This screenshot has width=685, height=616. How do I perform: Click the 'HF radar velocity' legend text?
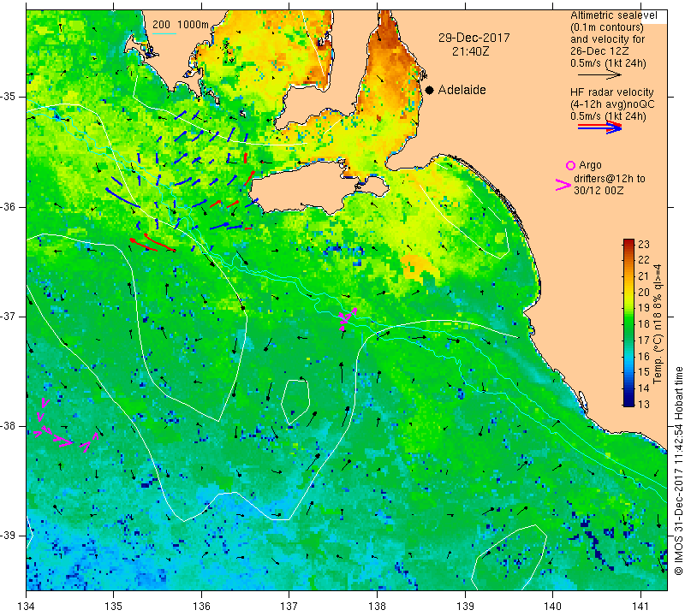coord(612,92)
